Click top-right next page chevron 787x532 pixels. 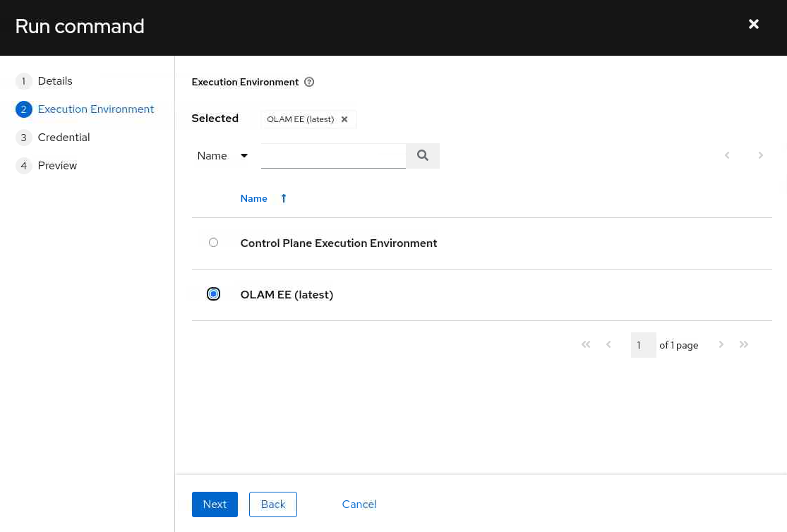[x=761, y=156]
